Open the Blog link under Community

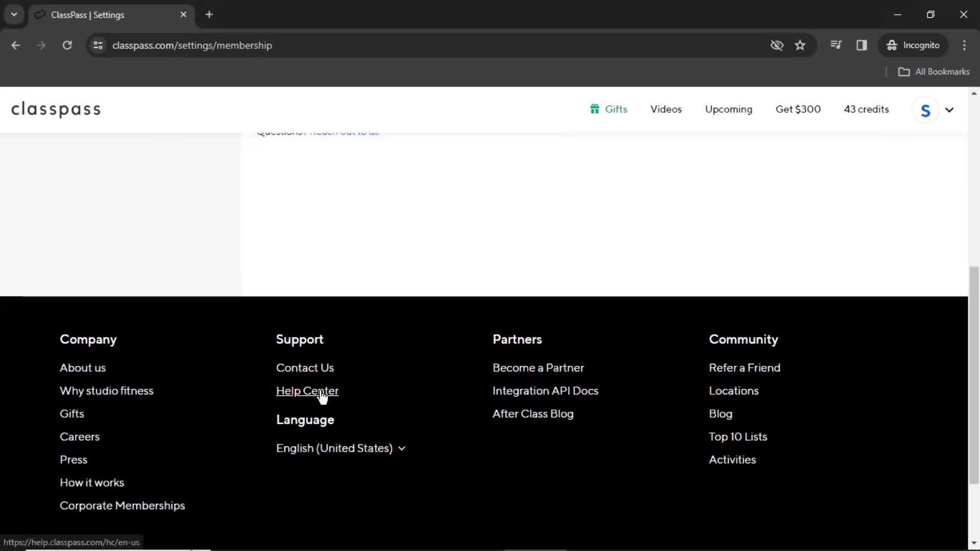tap(720, 414)
